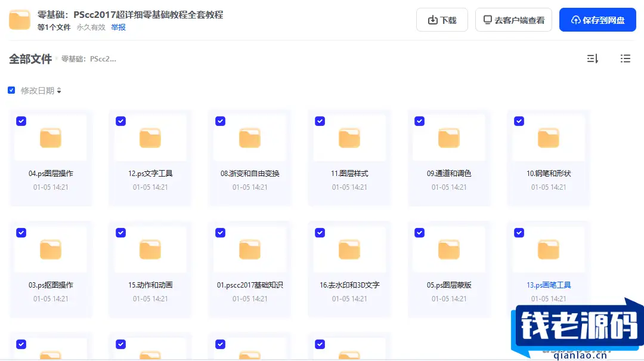Uncheck the 04.ps图层操作 folder checkbox
This screenshot has width=644, height=361.
pos(21,121)
